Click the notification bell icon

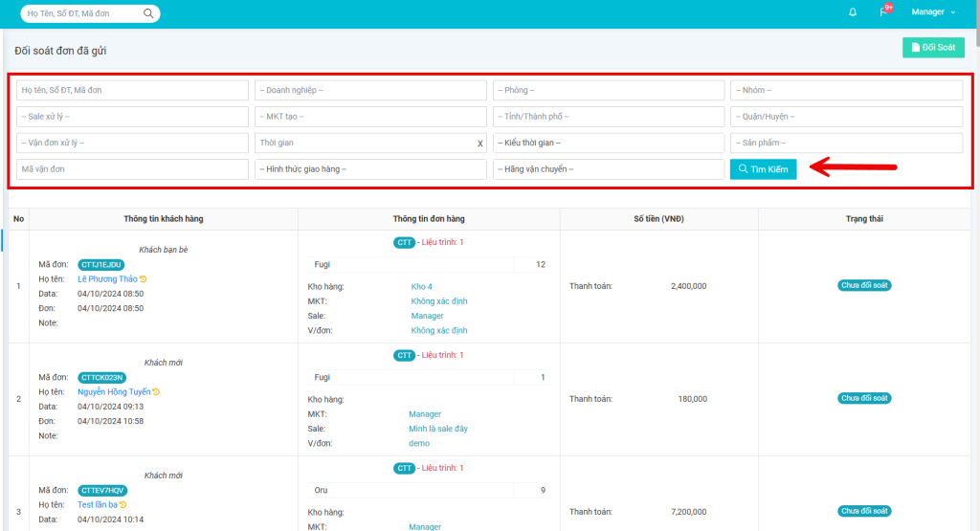coord(853,12)
